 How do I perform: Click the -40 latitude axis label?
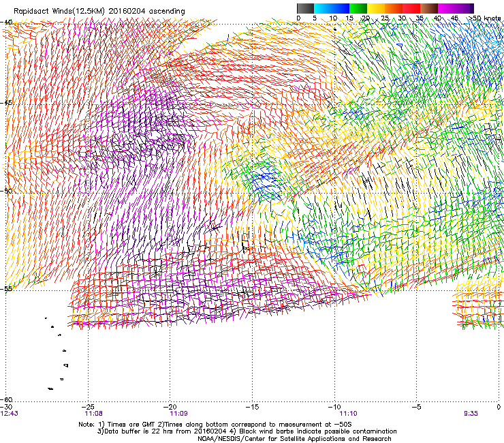(x=7, y=22)
